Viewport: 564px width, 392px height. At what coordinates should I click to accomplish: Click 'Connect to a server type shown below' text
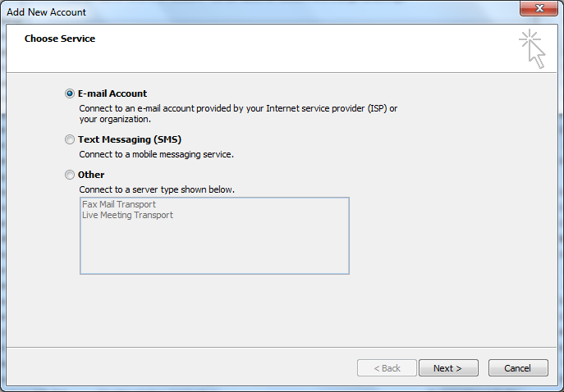click(x=157, y=189)
